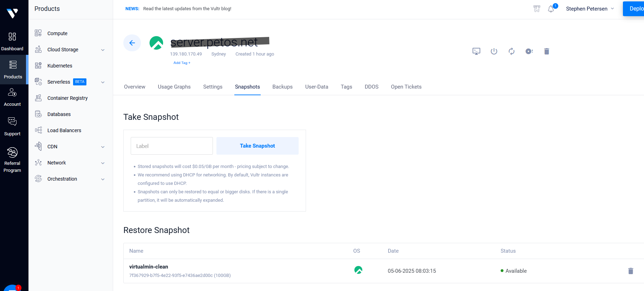Open Load Balancers in the Products menu
The width and height of the screenshot is (644, 291).
click(64, 130)
